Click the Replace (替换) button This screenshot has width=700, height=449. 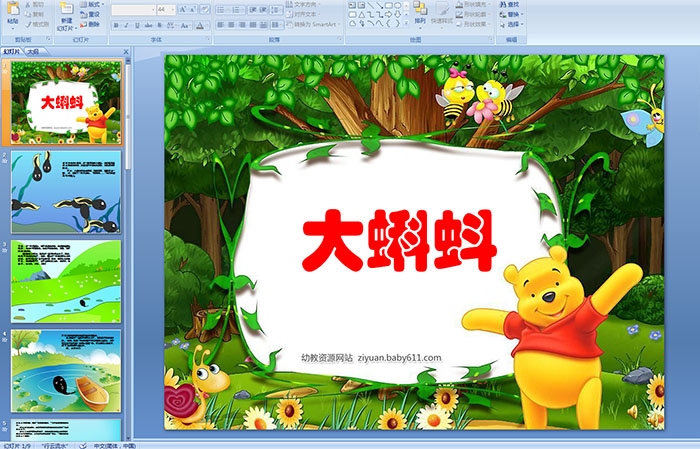(514, 14)
